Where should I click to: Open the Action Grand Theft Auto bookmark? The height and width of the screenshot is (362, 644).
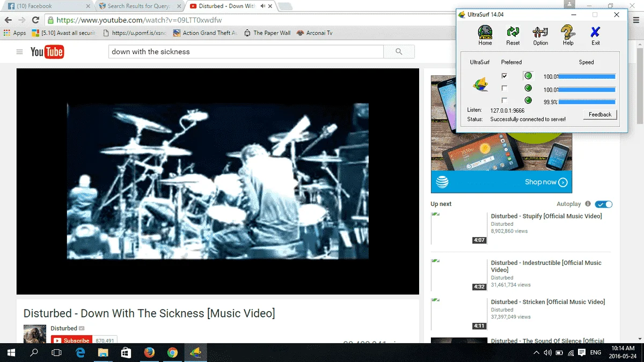205,33
